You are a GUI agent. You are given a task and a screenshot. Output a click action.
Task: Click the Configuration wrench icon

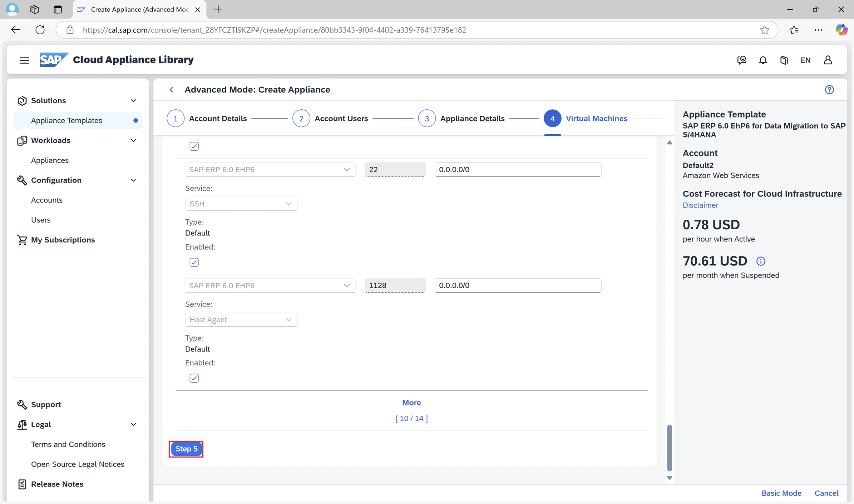coord(22,180)
